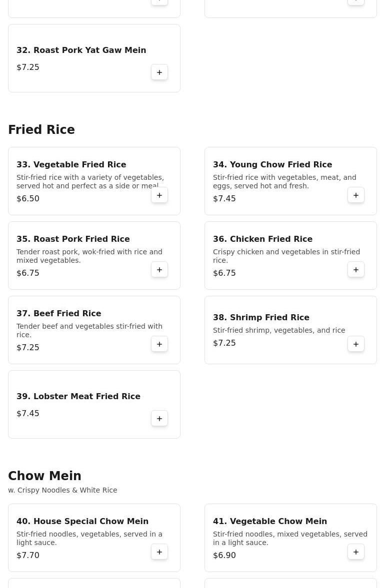Open Young Chow Fried Rice item details
The width and height of the screenshot is (385, 588).
click(x=272, y=164)
